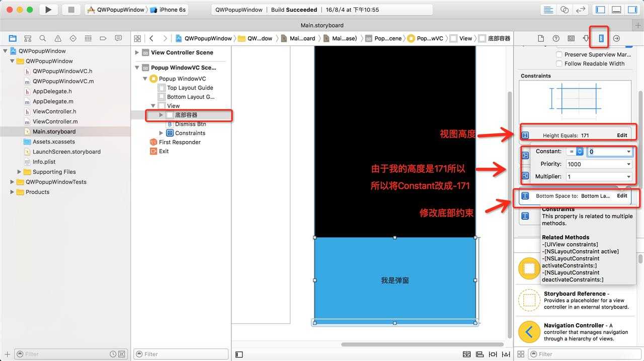Open the Project navigator tab
The height and width of the screenshot is (361, 644).
(x=13, y=38)
